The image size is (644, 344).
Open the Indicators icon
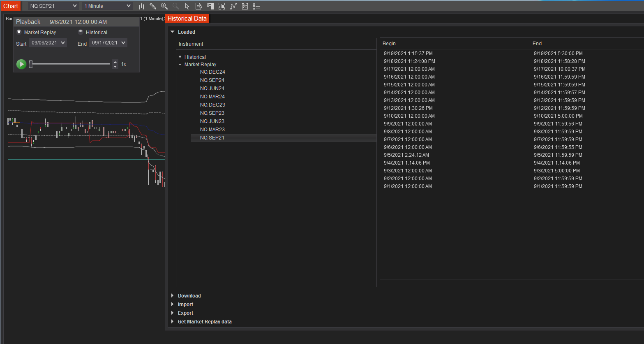[x=233, y=6]
